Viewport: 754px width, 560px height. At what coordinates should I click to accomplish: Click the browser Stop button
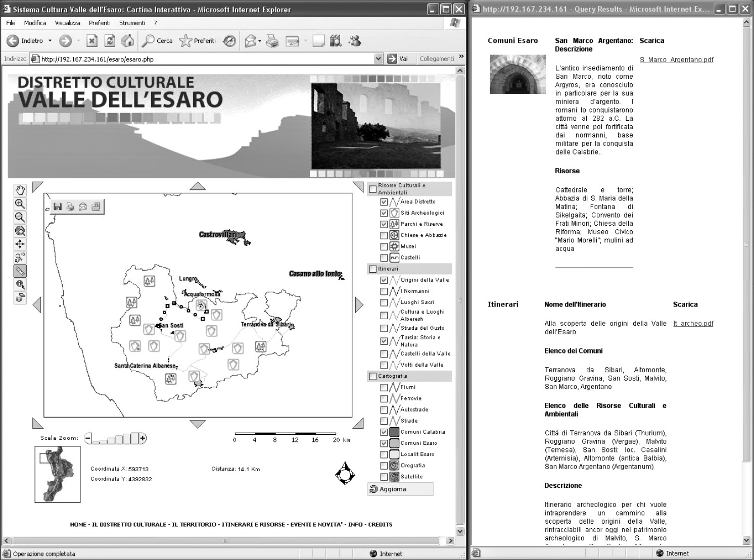[91, 41]
